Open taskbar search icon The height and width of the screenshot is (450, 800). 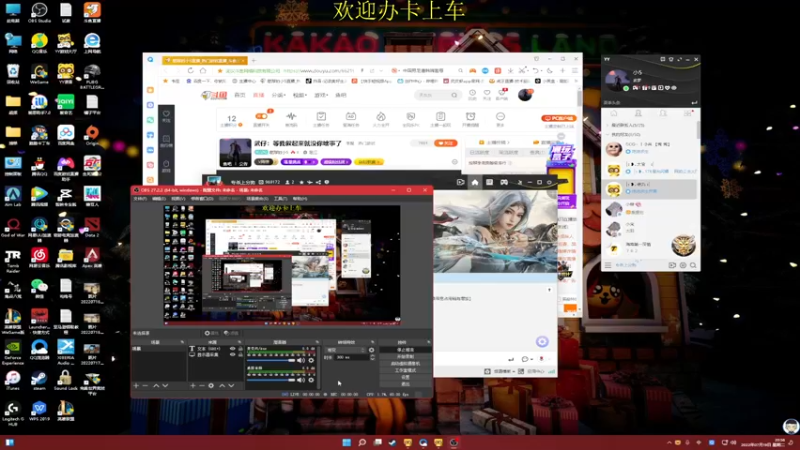click(x=362, y=442)
